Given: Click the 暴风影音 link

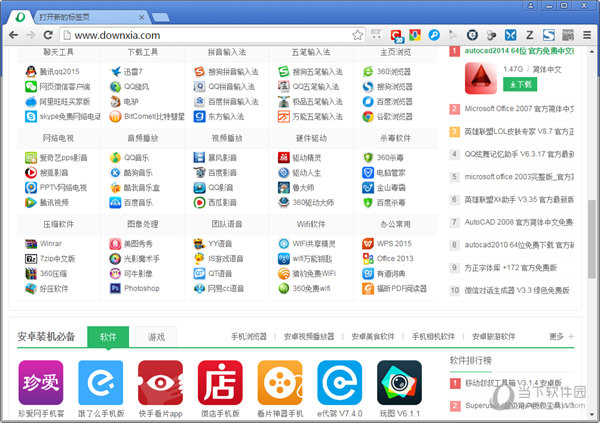Looking at the screenshot, I should (x=222, y=157).
